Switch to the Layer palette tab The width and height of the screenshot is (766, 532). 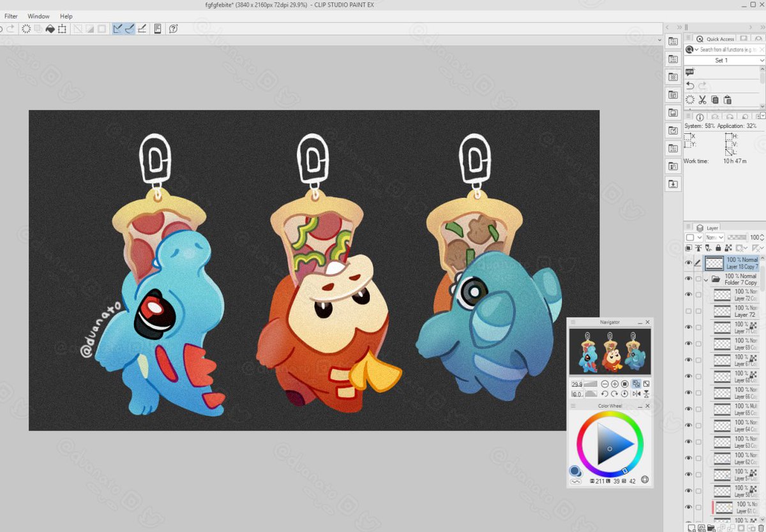pos(707,228)
